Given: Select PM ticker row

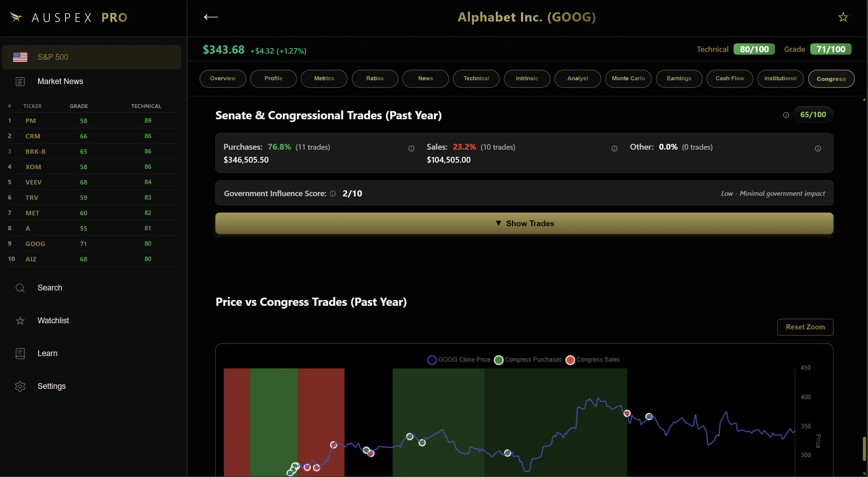Looking at the screenshot, I should (92, 121).
